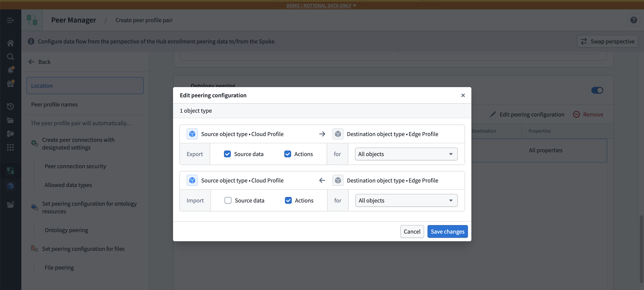Click the help question mark icon
The width and height of the screenshot is (644, 290).
pos(634,20)
